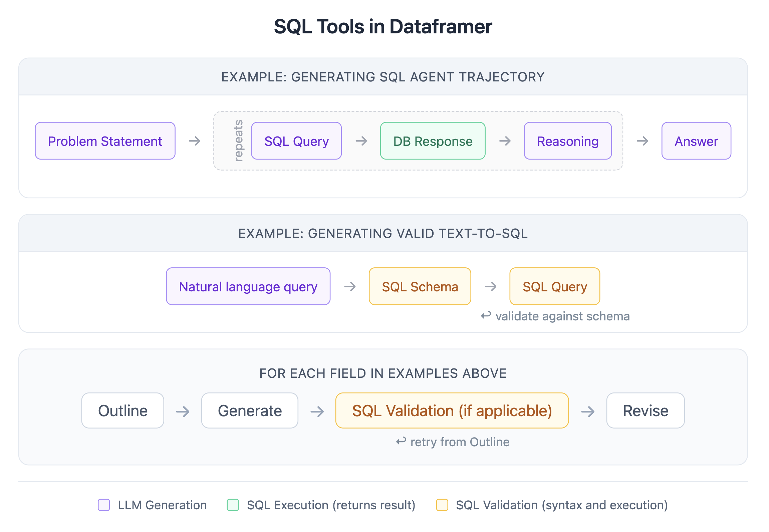Expand the retry from Outline annotation
The height and width of the screenshot is (532, 769).
point(453,442)
